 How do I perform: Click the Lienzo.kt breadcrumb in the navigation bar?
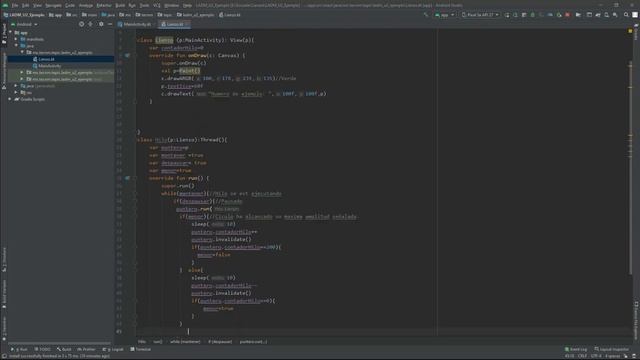click(x=230, y=15)
